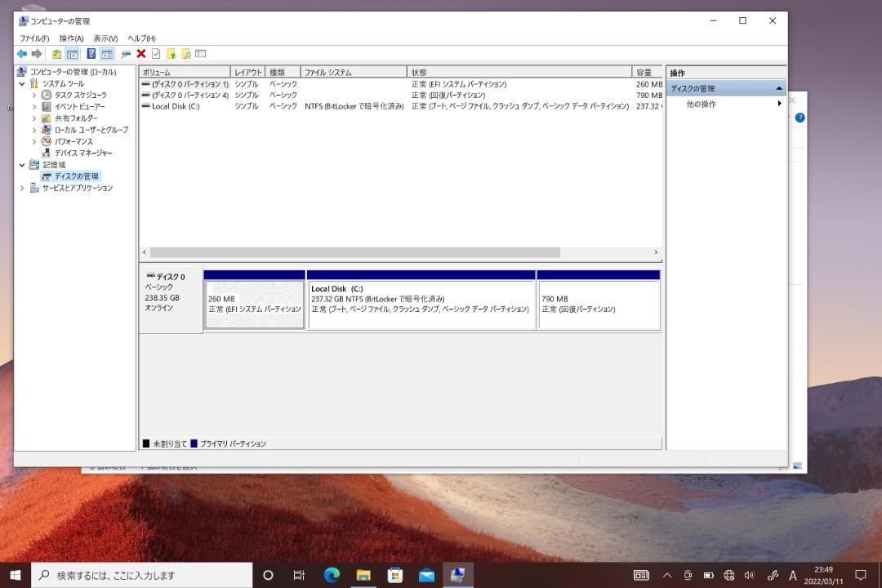This screenshot has width=882, height=588.
Task: Click the taskbar search box
Action: [x=142, y=575]
